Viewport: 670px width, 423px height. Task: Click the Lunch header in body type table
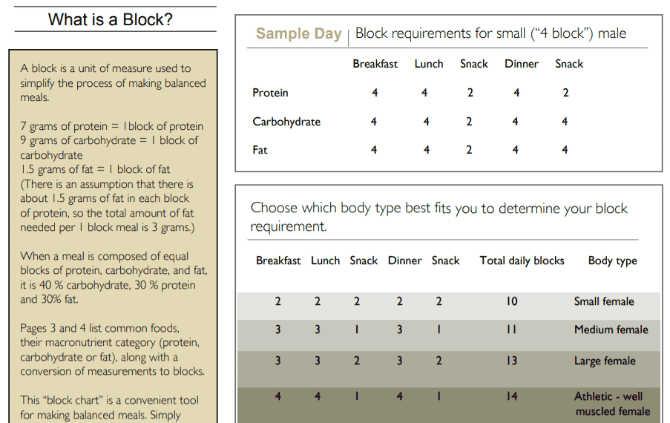coord(325,261)
